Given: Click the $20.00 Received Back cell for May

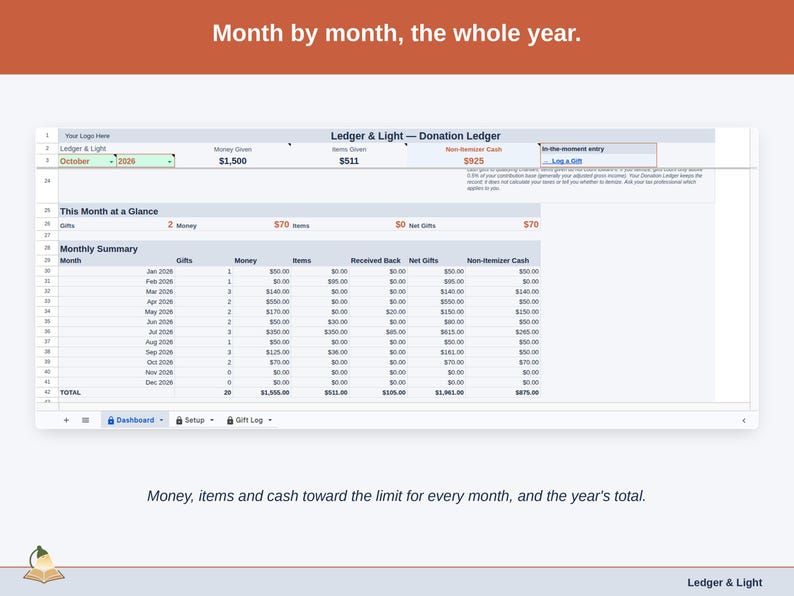Looking at the screenshot, I should click(378, 312).
